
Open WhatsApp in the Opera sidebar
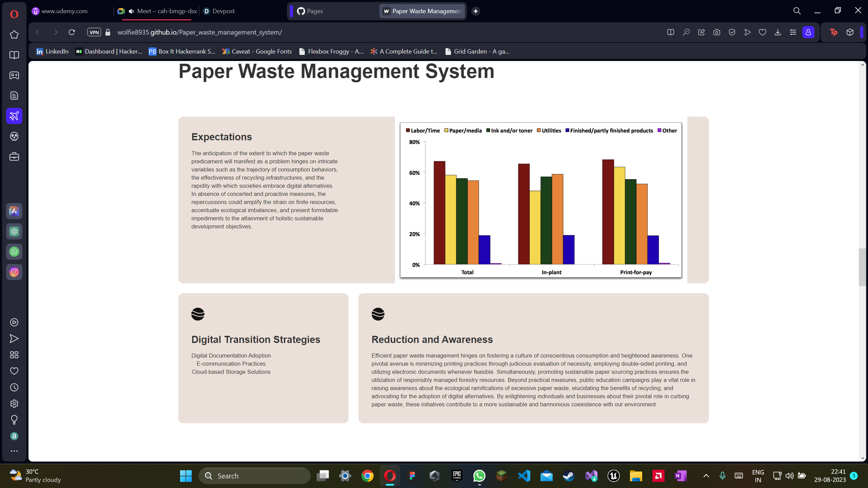pos(14,252)
